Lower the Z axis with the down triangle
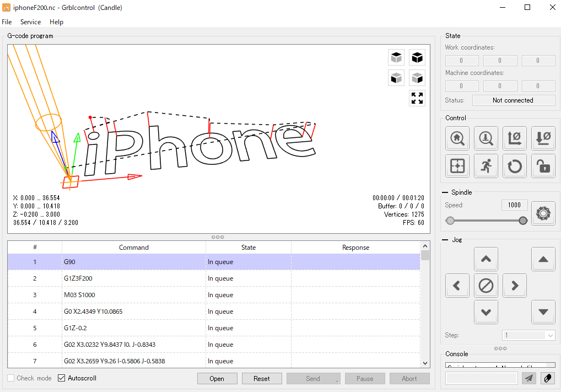This screenshot has width=561, height=392. tap(543, 312)
